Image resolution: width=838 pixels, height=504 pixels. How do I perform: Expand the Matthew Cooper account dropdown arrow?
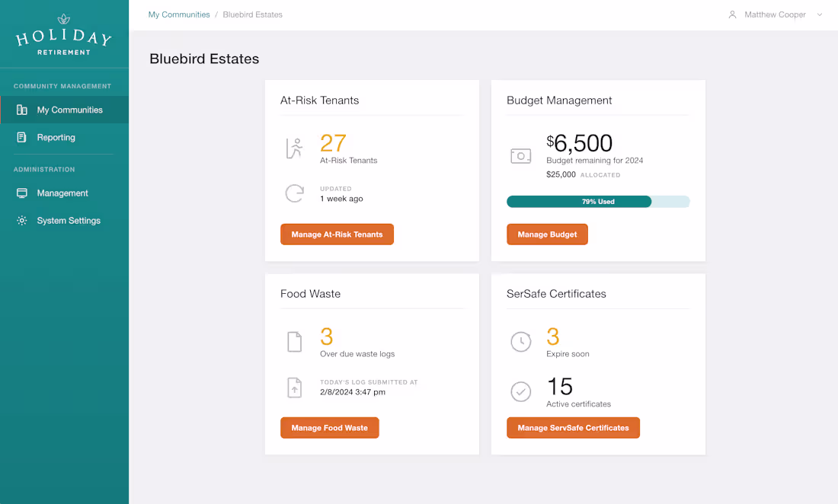(x=819, y=15)
